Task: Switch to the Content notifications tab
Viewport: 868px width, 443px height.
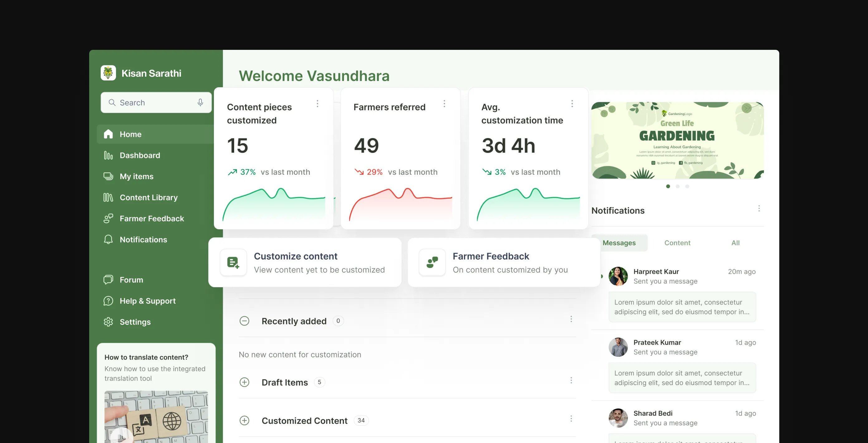Action: pyautogui.click(x=677, y=243)
